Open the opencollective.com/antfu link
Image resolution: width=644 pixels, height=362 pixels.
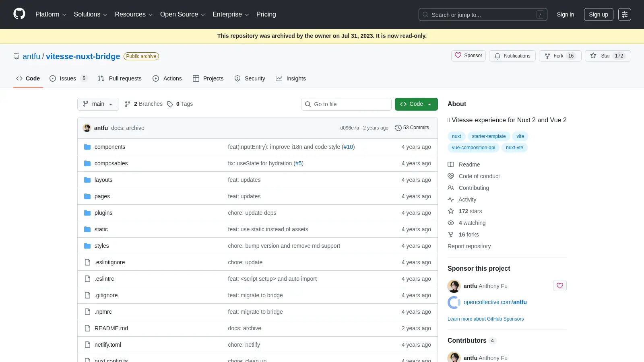[495, 302]
